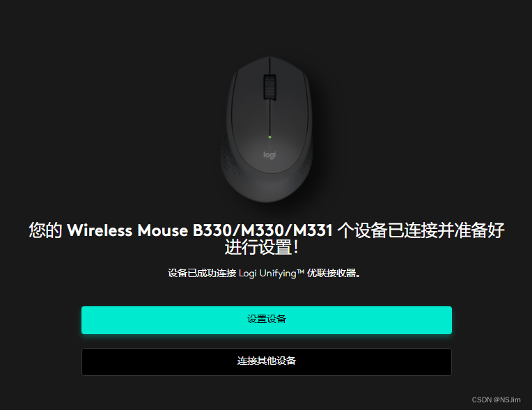Click the @NSJim author watermark

(x=507, y=400)
